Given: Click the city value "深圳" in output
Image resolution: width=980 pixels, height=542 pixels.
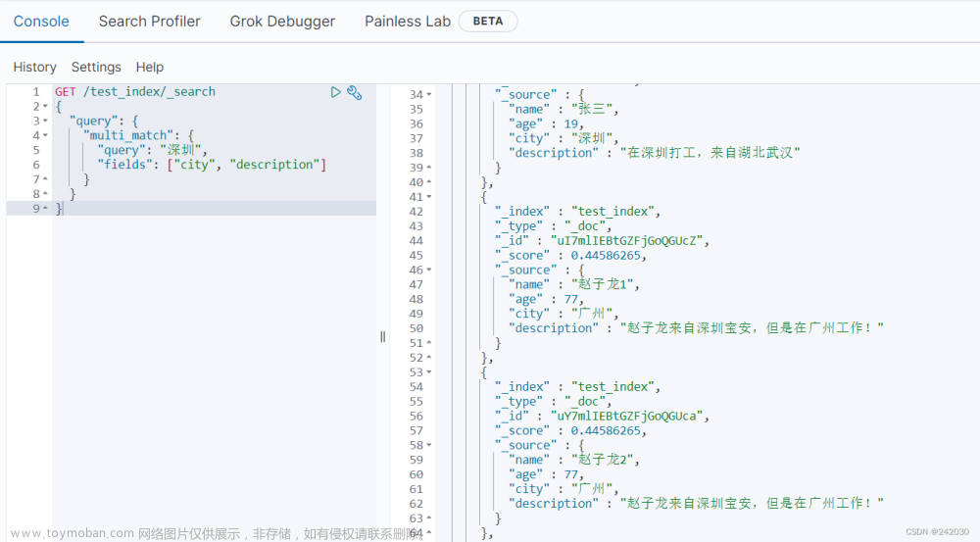Looking at the screenshot, I should 591,138.
